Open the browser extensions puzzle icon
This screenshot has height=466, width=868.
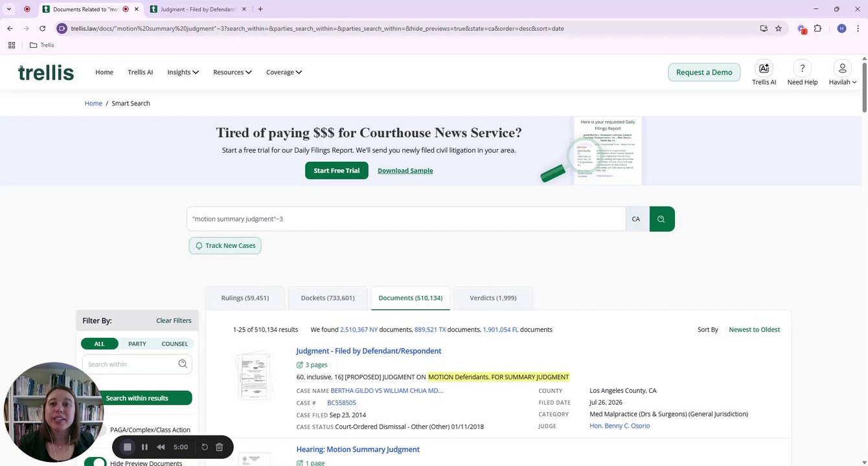(x=817, y=28)
